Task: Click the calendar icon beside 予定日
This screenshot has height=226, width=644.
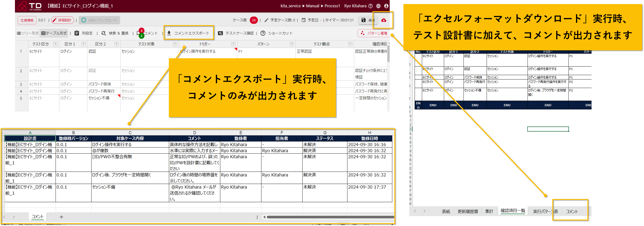Action: pyautogui.click(x=303, y=20)
